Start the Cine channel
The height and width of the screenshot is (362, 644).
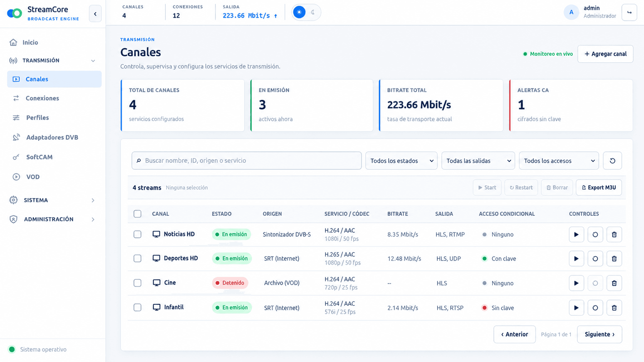tap(576, 283)
